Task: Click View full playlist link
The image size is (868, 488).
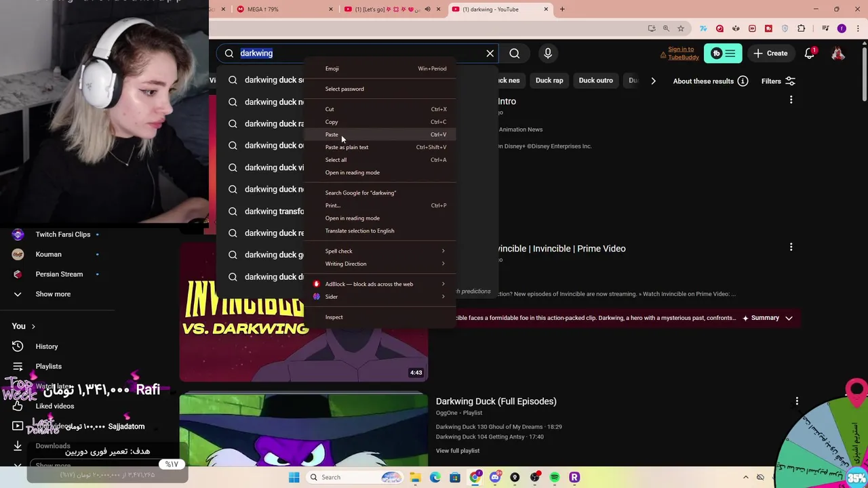Action: tap(458, 451)
